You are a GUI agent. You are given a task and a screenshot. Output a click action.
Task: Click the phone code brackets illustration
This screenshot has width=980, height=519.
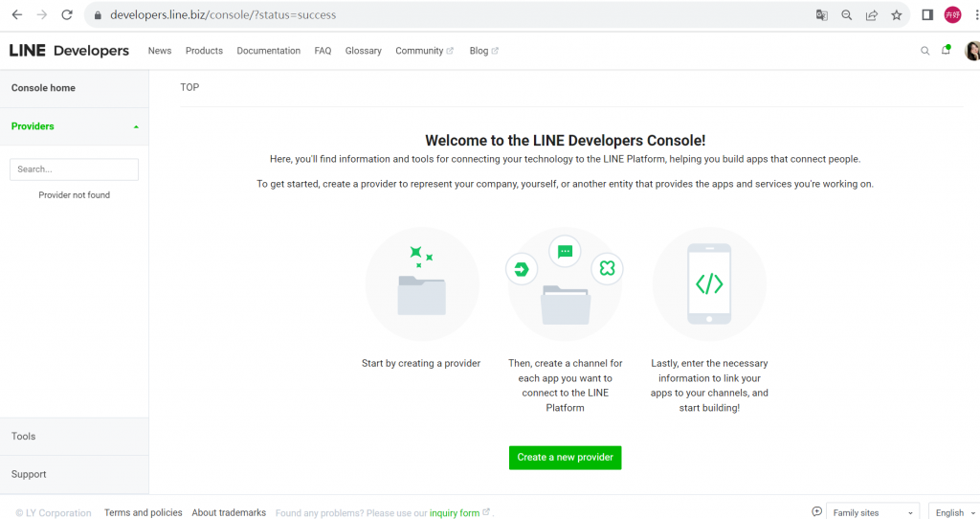coord(709,283)
